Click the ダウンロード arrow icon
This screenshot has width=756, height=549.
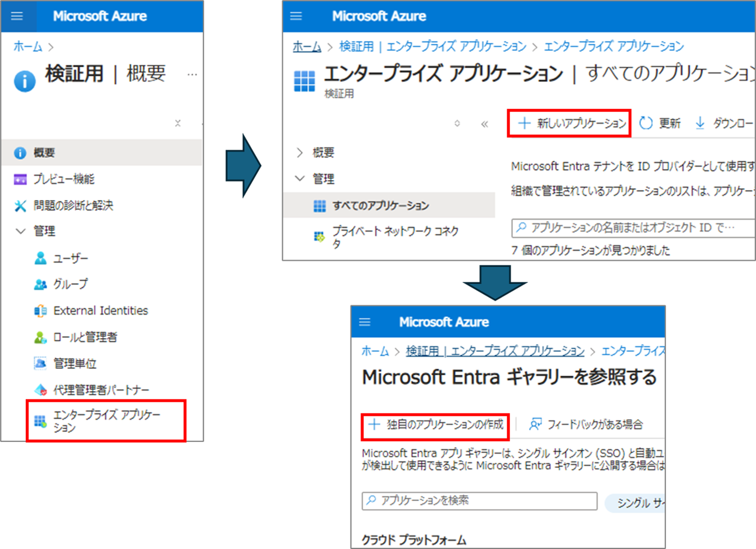pyautogui.click(x=700, y=123)
